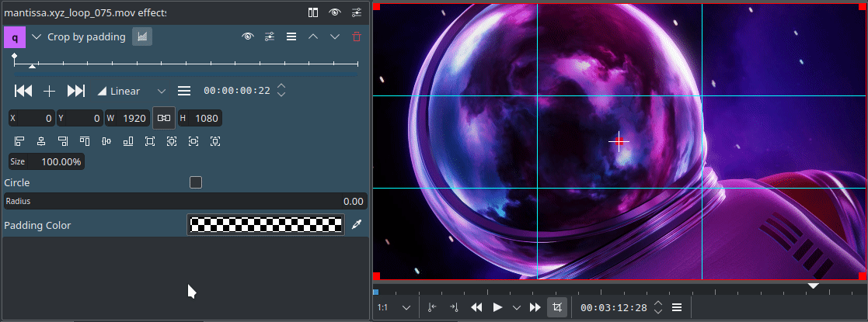
Task: Toggle the monitor edit mode crop icon
Action: tap(556, 307)
